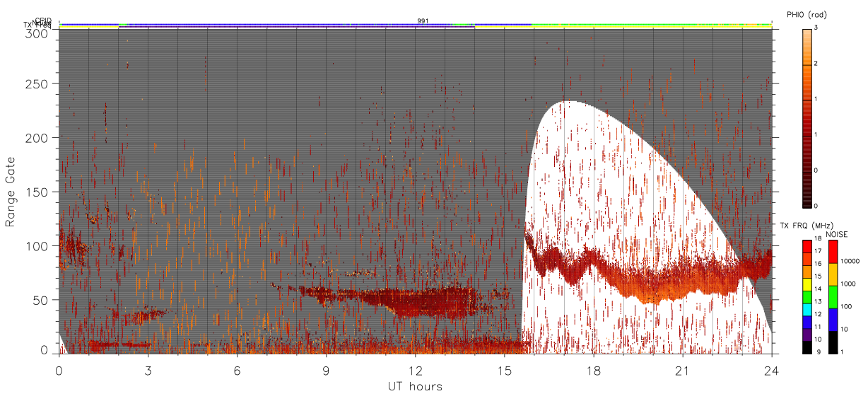The width and height of the screenshot is (868, 401).
Task: Click the '3' tick on UT hours axis
Action: [148, 371]
